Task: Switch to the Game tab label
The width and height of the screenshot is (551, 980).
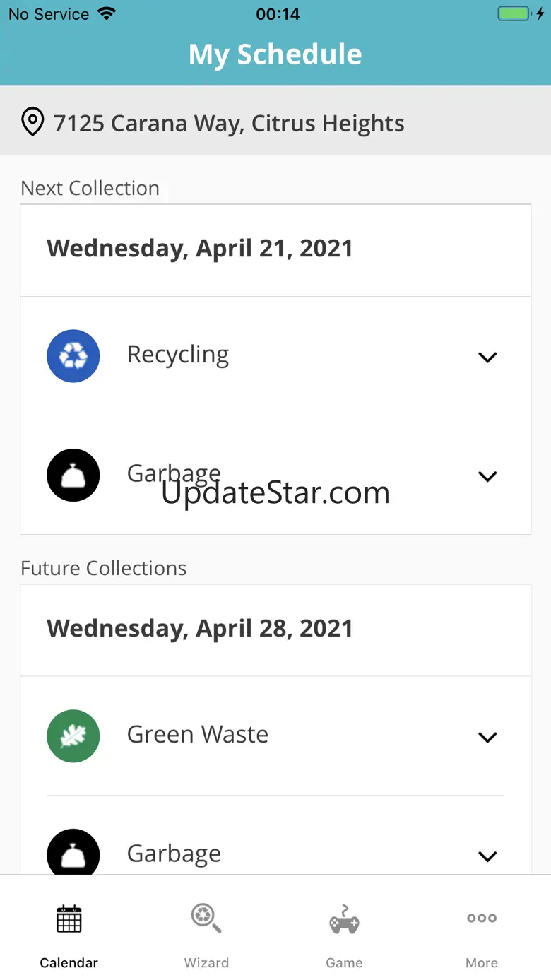Action: (x=344, y=963)
